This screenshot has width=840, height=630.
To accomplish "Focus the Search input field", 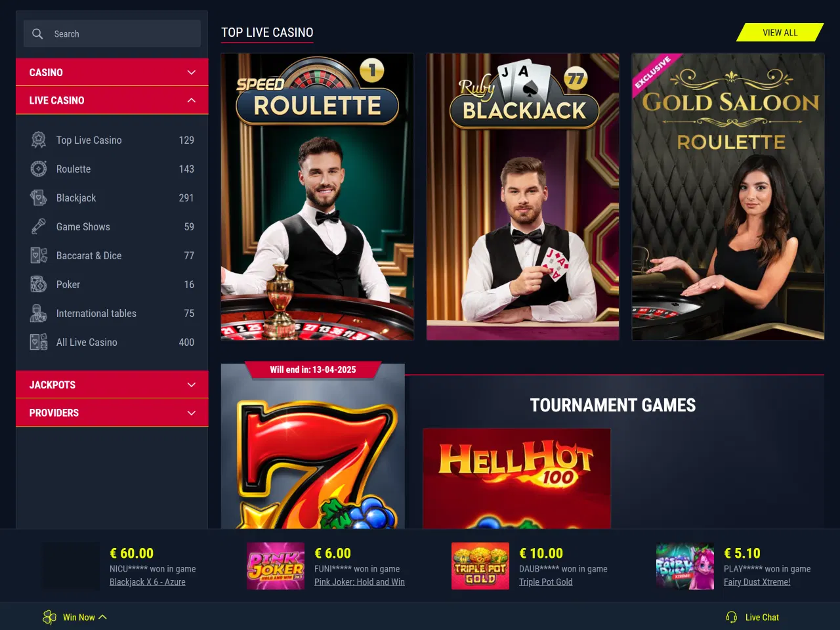I will point(112,33).
